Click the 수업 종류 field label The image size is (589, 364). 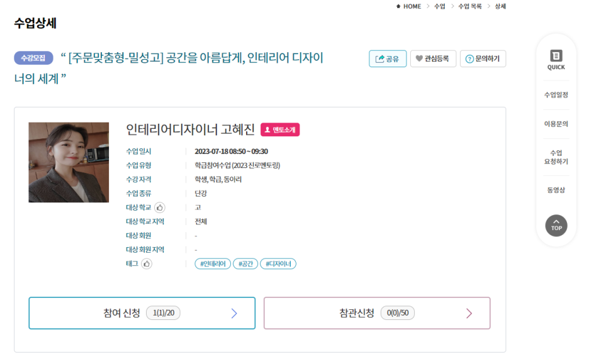click(x=138, y=194)
